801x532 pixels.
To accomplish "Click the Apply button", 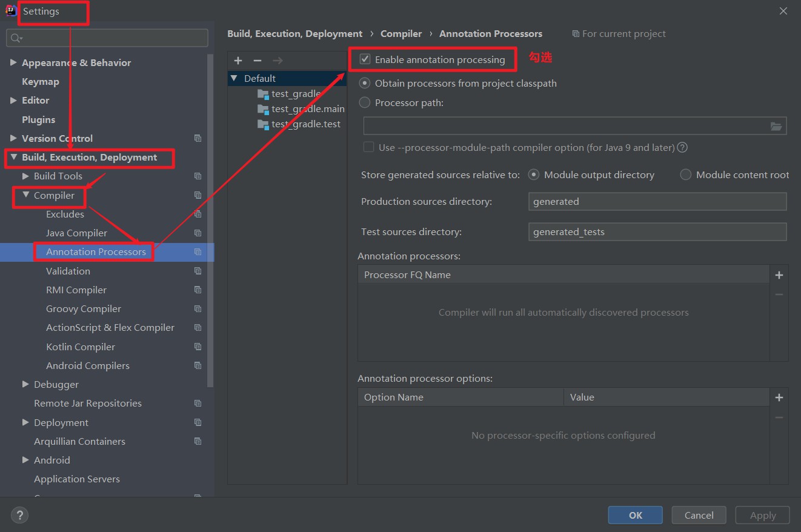I will tap(762, 515).
